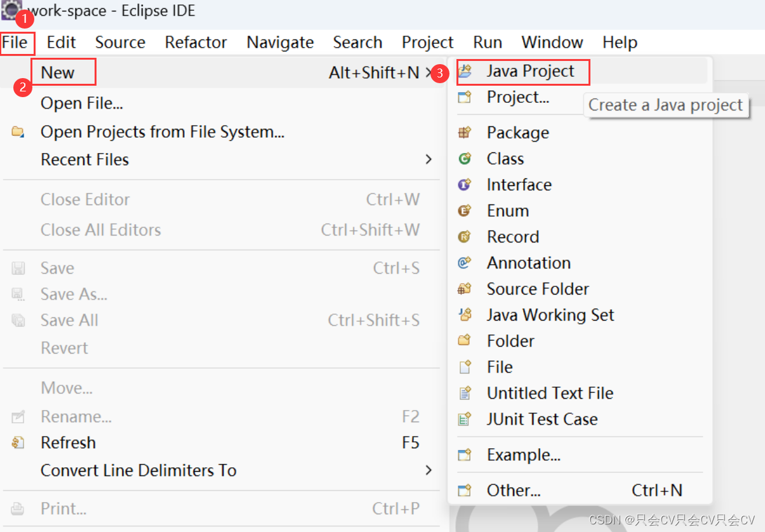Create a new Enum
Viewport: 765px width, 532px height.
508,211
